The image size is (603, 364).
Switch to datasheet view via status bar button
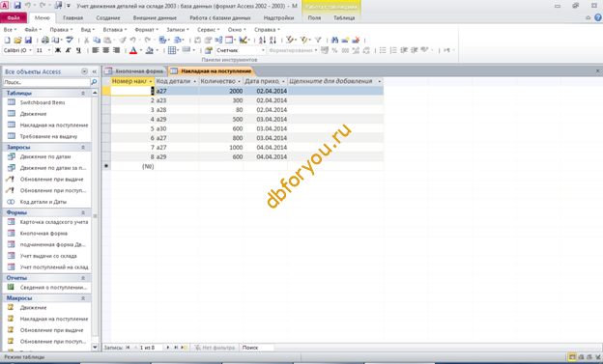coord(572,357)
